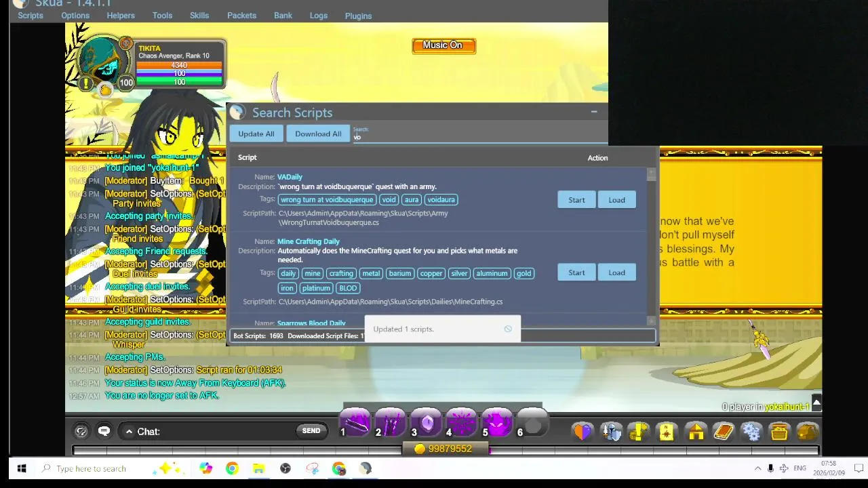Open the inventory bag icon

pos(807,432)
